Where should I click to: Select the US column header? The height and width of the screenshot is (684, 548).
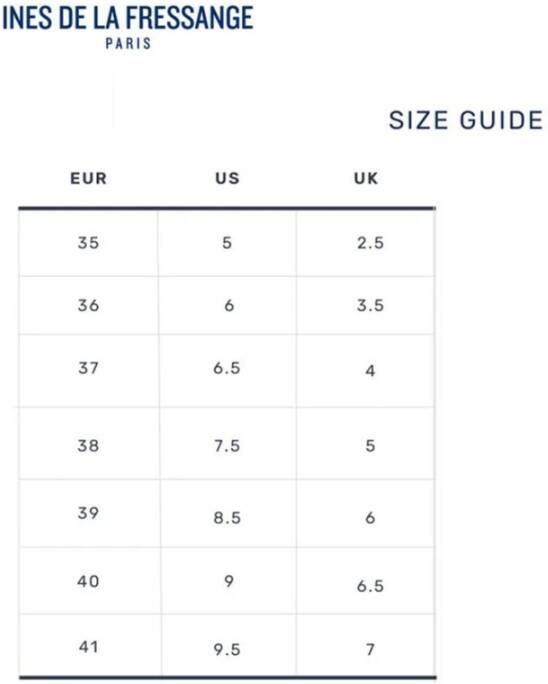227,178
